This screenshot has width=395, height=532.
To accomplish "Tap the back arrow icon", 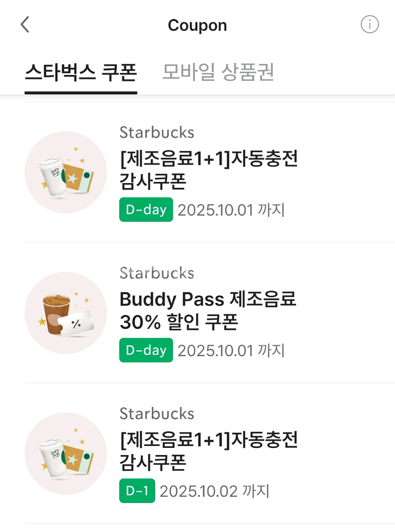I will [x=25, y=25].
